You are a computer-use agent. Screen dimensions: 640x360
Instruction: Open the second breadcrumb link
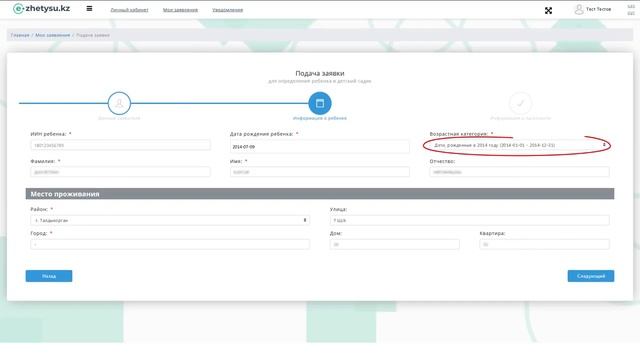click(52, 35)
